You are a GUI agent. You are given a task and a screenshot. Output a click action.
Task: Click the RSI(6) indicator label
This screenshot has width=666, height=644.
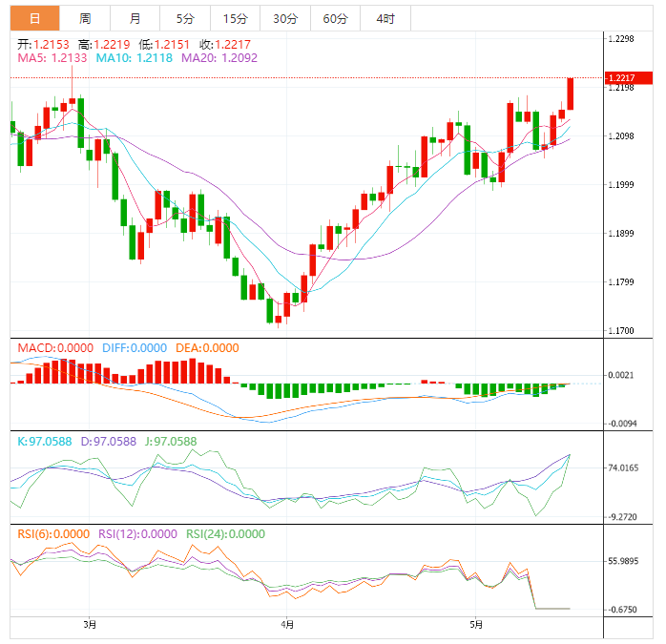[53, 534]
